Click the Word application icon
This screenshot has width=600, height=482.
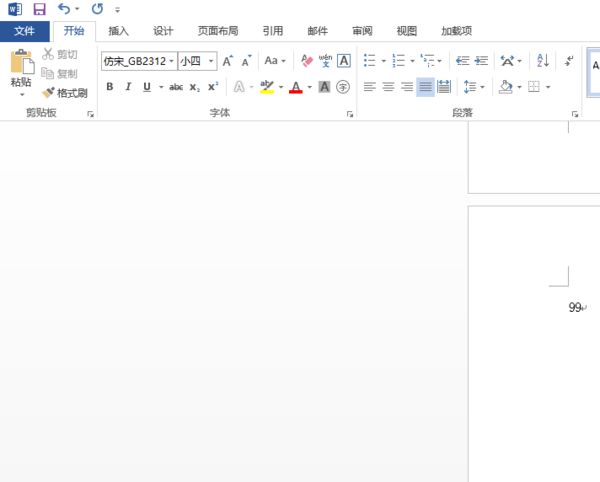point(15,9)
